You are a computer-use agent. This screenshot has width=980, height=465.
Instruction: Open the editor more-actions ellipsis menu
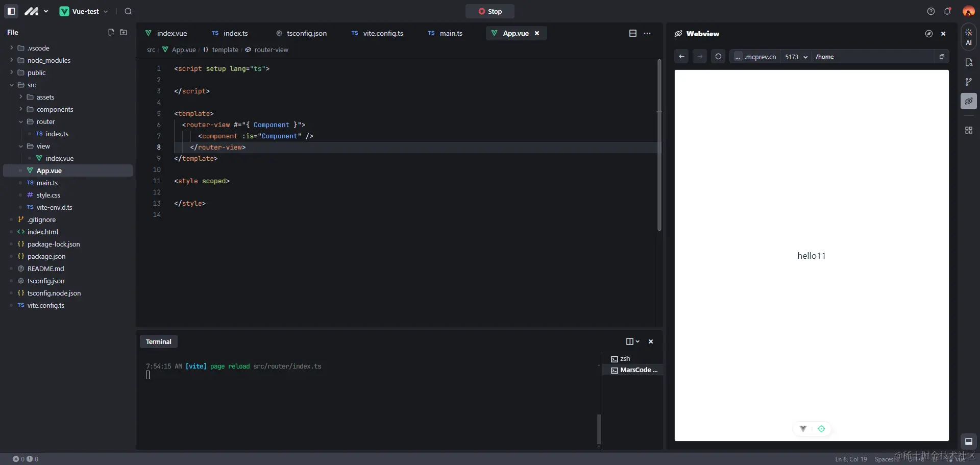(x=647, y=33)
